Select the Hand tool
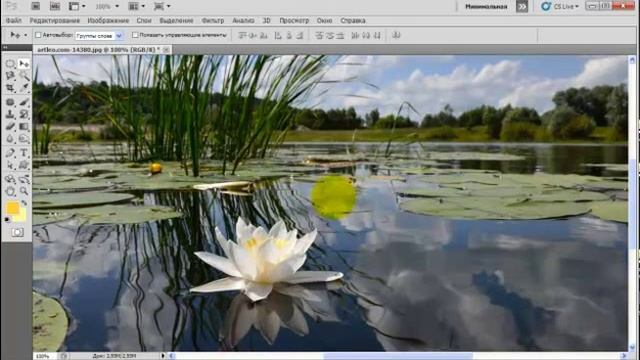 10,191
